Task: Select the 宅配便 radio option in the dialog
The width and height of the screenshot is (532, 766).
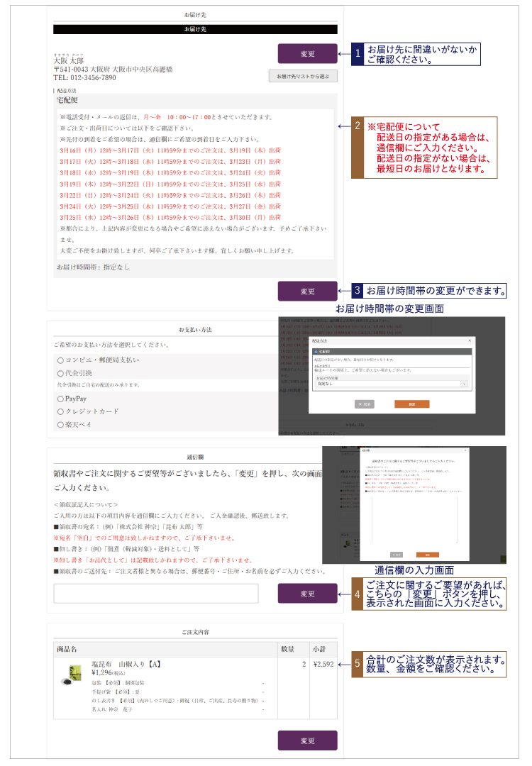Action: (x=315, y=351)
